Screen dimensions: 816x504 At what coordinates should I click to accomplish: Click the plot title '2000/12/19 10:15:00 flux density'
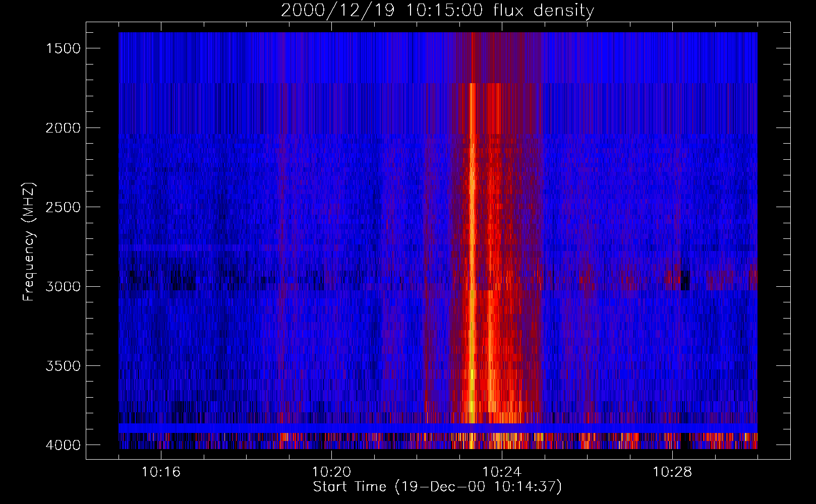tap(437, 11)
